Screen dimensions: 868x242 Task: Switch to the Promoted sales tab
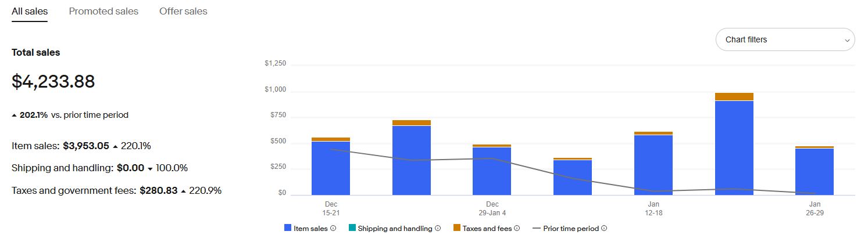tap(103, 12)
